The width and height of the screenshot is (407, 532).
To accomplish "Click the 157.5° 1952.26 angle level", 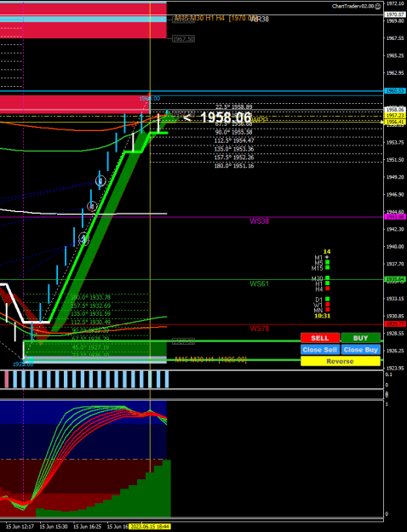I will (234, 157).
